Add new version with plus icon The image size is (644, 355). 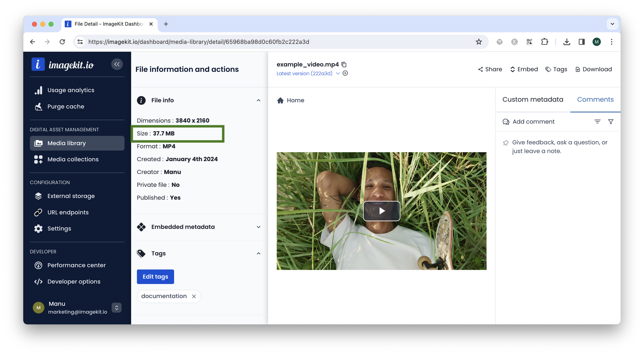point(345,73)
